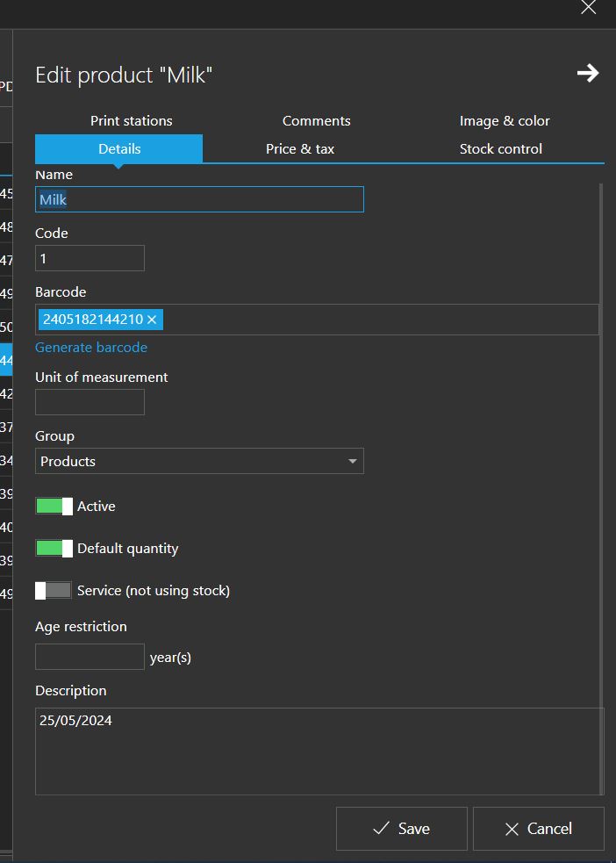Go to the Image & color tab
The image size is (616, 863).
pos(505,121)
